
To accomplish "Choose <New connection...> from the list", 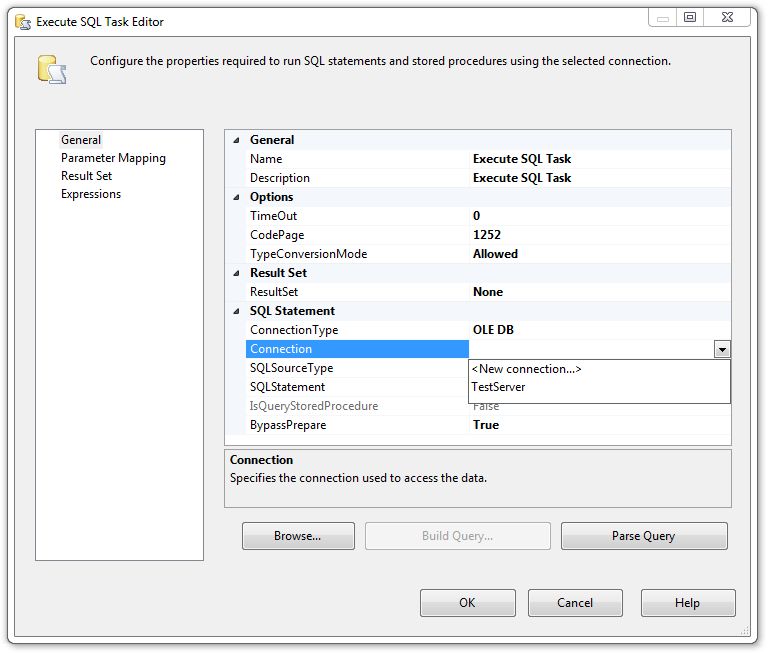I will 527,369.
